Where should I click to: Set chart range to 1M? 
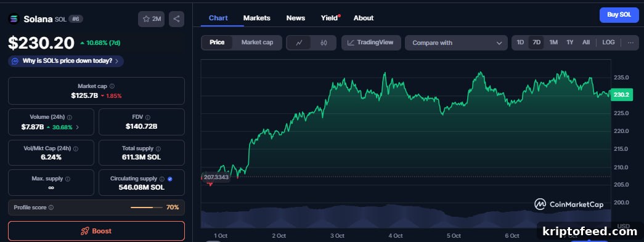click(553, 42)
